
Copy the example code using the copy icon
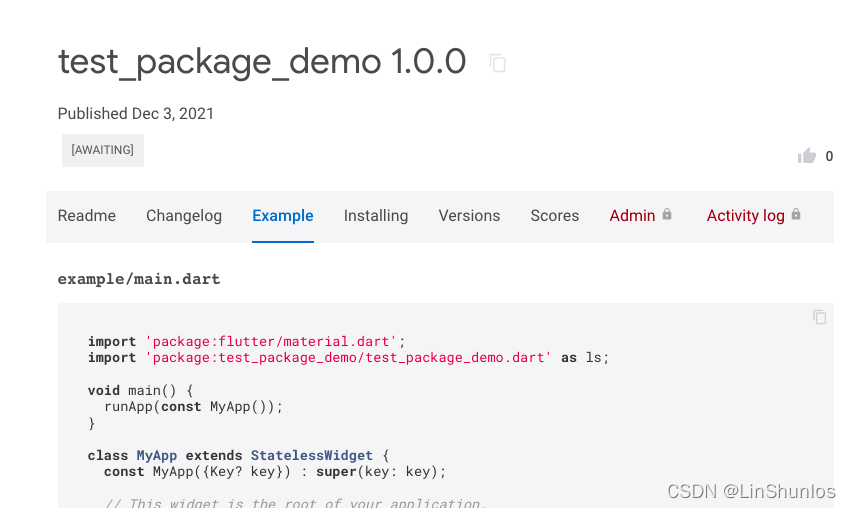820,317
